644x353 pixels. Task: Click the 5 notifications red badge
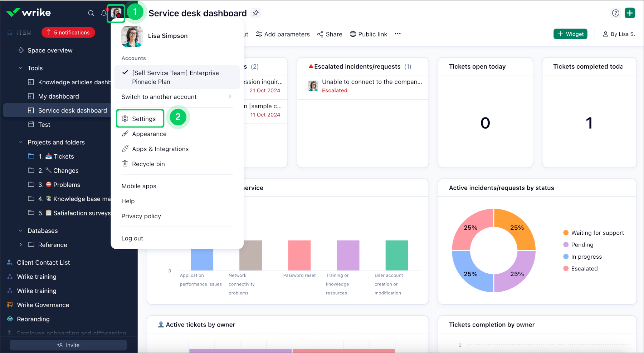click(68, 33)
